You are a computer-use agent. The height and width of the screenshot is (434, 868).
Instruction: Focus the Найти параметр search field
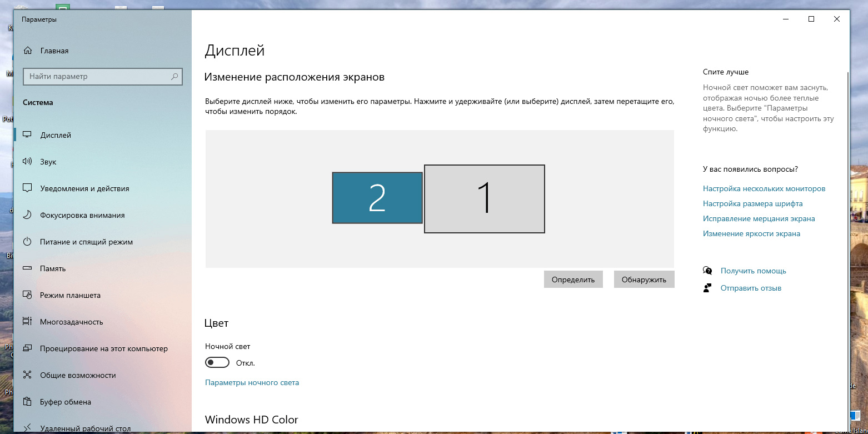[103, 76]
